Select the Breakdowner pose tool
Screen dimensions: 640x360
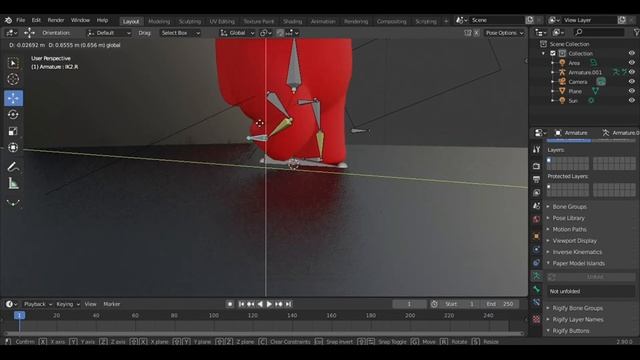(x=13, y=203)
